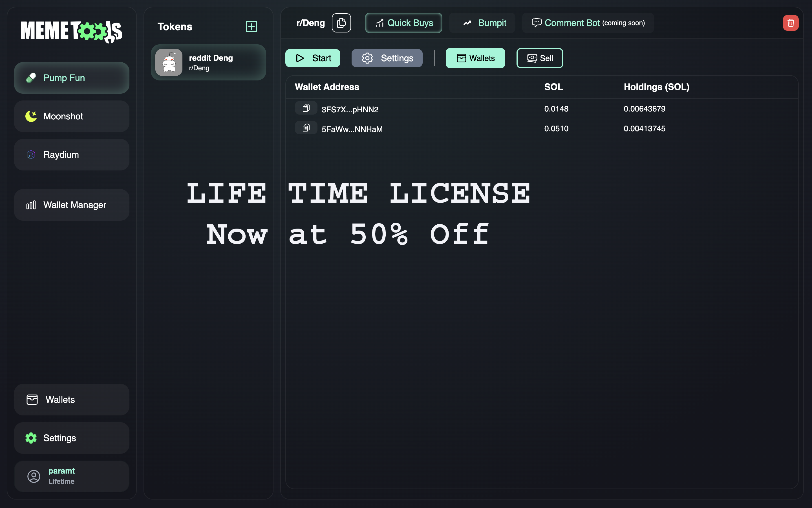Copy wallet address 3FS7X...pHNN2
Image resolution: width=812 pixels, height=508 pixels.
(x=306, y=108)
